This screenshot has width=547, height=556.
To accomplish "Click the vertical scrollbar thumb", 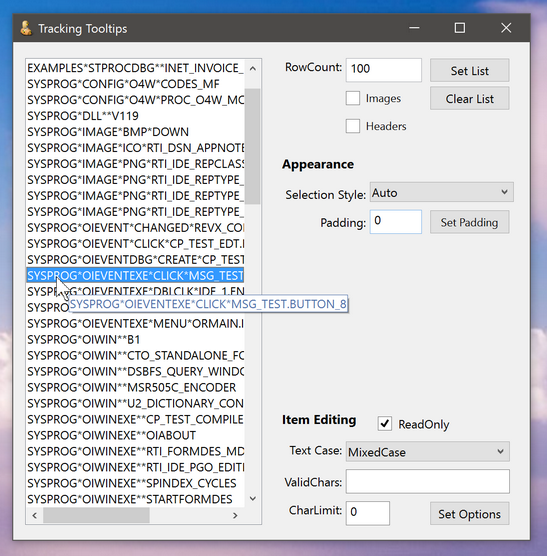I will 252,146.
